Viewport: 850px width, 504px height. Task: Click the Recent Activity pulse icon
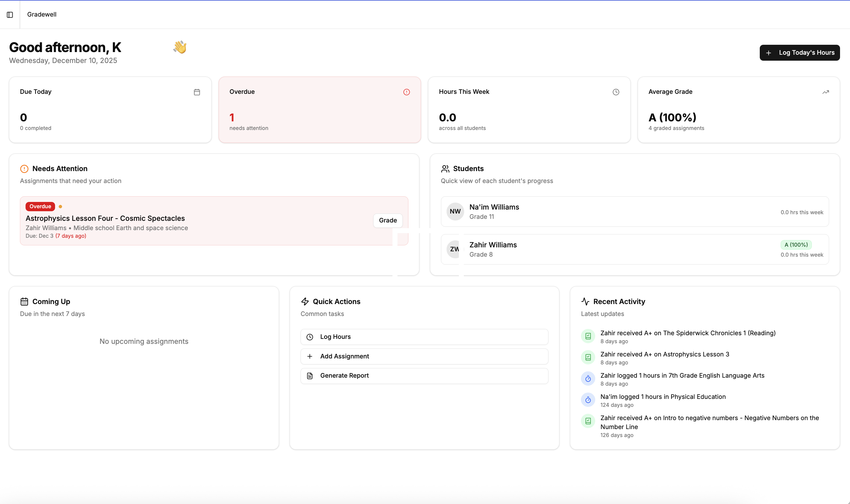tap(584, 301)
